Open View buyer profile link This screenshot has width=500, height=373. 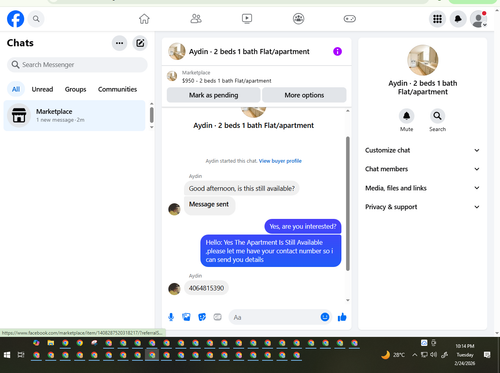point(280,161)
